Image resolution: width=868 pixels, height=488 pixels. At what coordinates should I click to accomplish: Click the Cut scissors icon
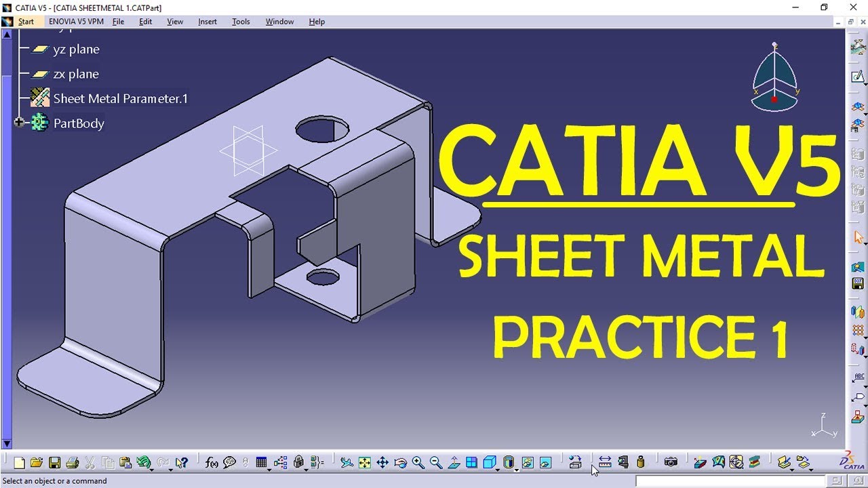click(90, 463)
